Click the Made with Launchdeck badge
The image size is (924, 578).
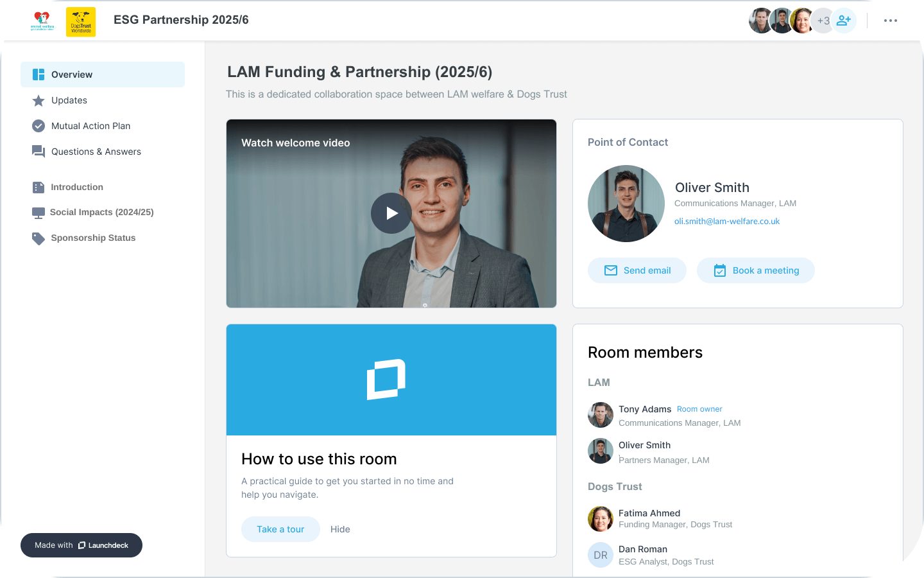click(81, 545)
